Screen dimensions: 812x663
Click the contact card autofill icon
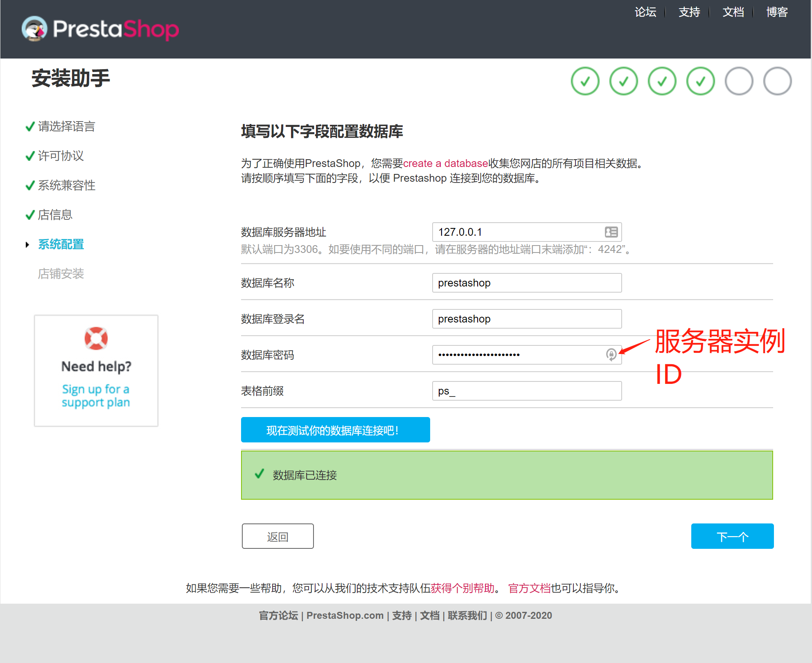pos(611,232)
